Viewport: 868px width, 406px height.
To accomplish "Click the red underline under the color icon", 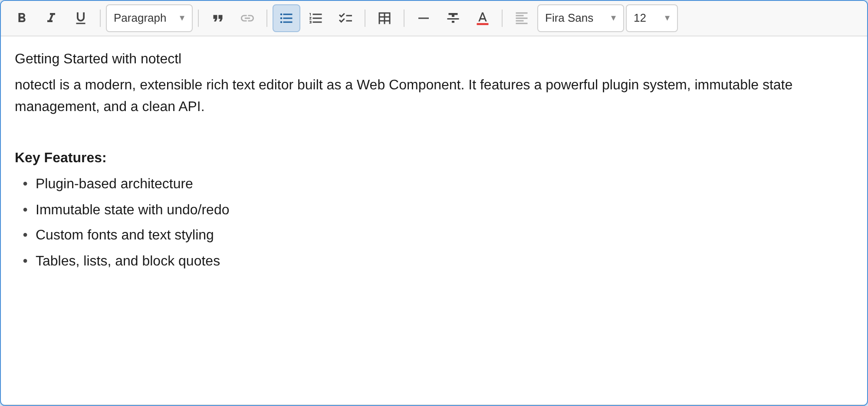I will coord(483,24).
